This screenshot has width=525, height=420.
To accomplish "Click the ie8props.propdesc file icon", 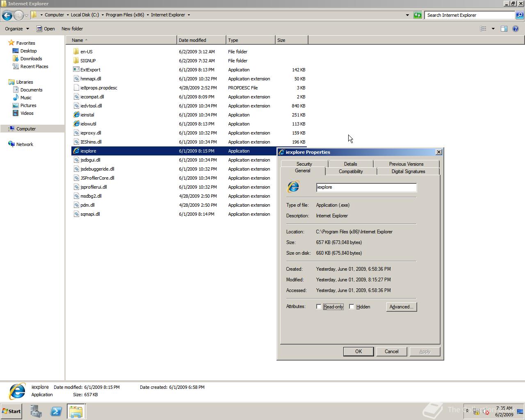I will pyautogui.click(x=76, y=88).
